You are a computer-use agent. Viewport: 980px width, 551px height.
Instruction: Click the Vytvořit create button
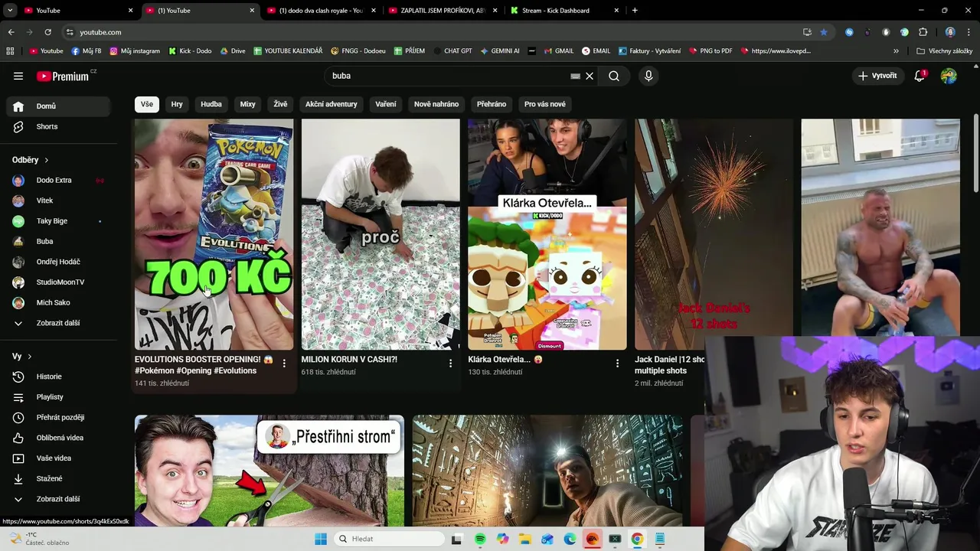coord(877,76)
